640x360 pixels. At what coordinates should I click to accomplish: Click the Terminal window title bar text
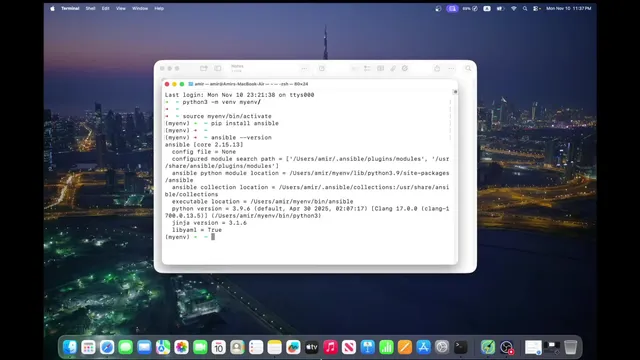coord(251,84)
